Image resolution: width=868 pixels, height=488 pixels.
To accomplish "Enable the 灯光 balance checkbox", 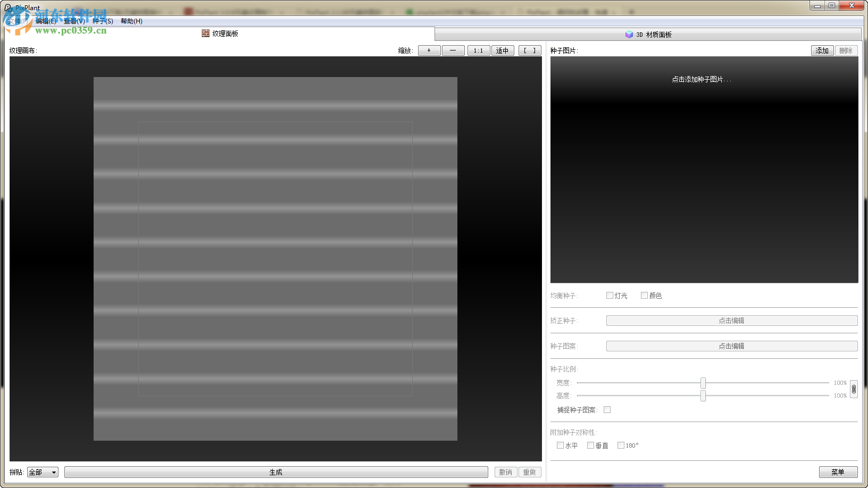I will tap(610, 296).
